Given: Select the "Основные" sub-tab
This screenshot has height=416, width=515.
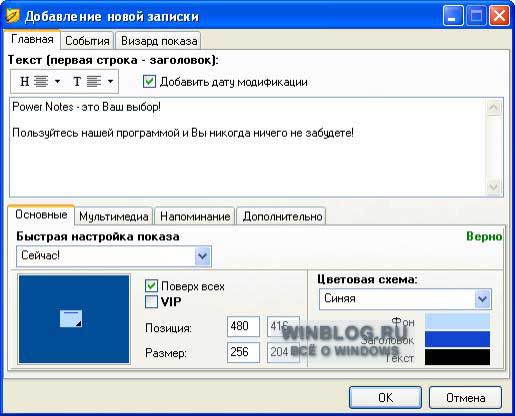Looking at the screenshot, I should click(x=41, y=215).
